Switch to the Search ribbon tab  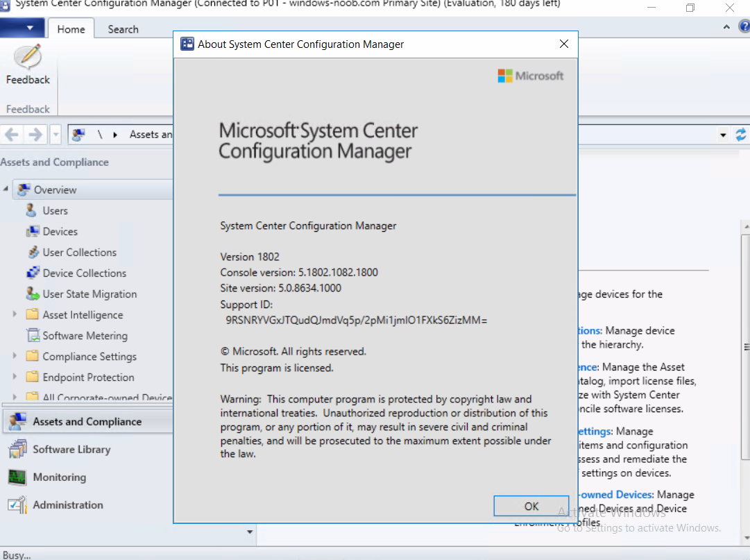coord(123,29)
